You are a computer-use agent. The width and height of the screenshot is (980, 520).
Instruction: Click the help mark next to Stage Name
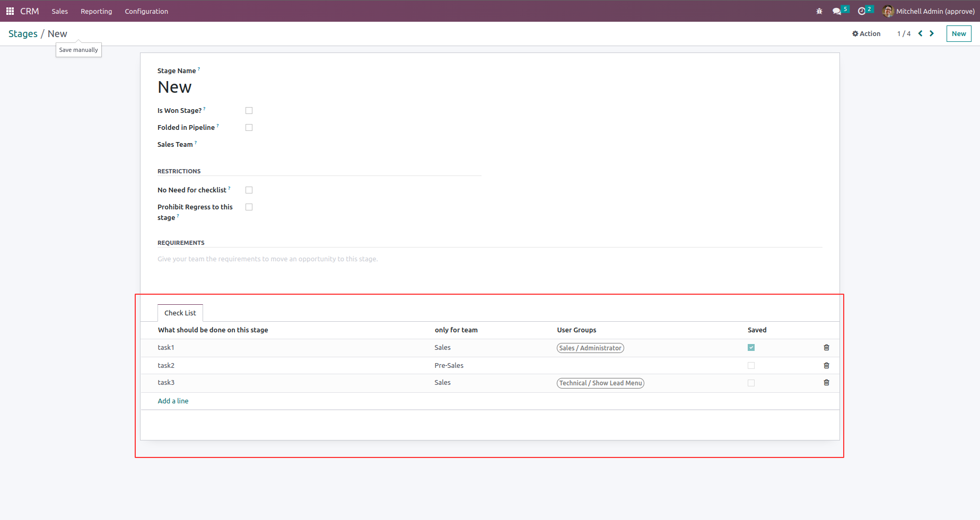pos(199,69)
